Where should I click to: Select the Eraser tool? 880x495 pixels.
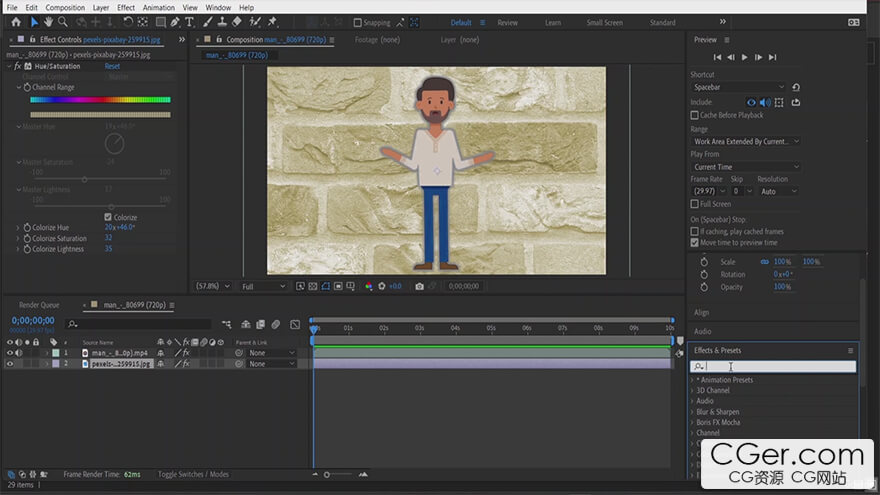tap(237, 22)
